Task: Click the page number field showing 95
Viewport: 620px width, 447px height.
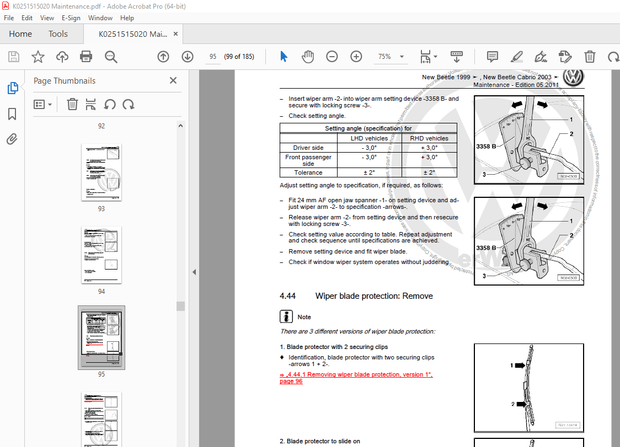Action: pos(213,57)
